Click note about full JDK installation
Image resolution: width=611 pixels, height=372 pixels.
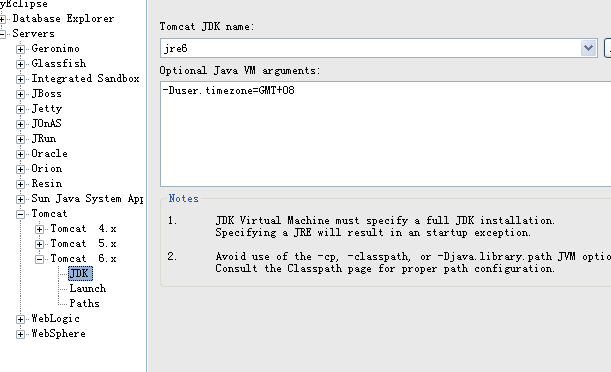click(385, 227)
